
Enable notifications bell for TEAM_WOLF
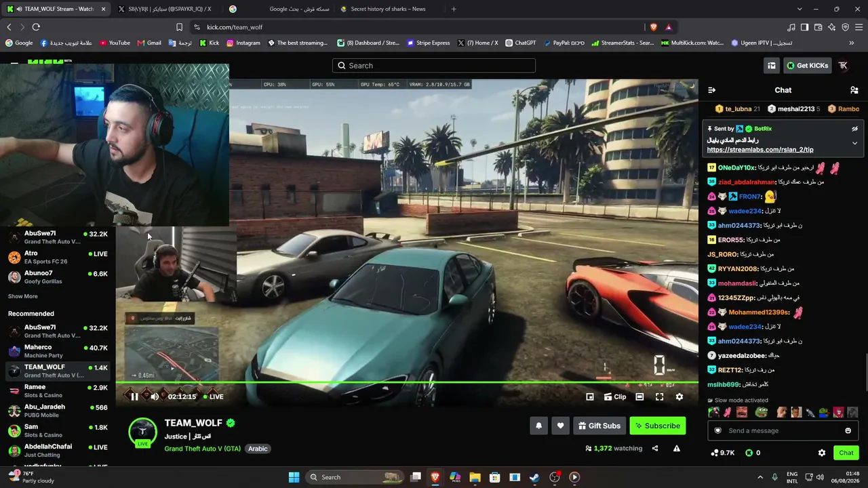[539, 426]
